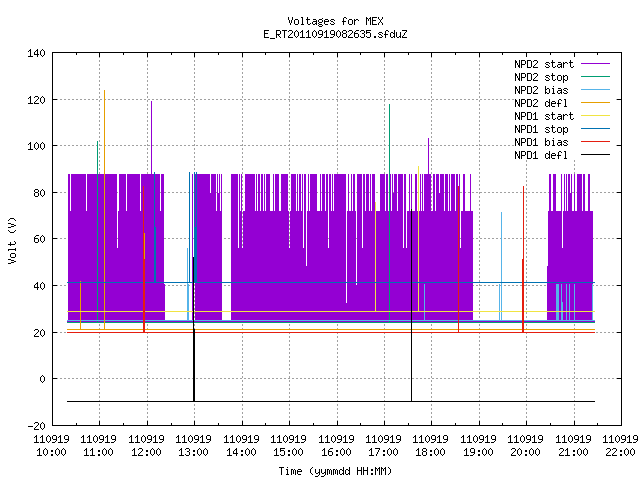Click the black NPD1 defl legend line
This screenshot has width=640, height=480.
595,155
